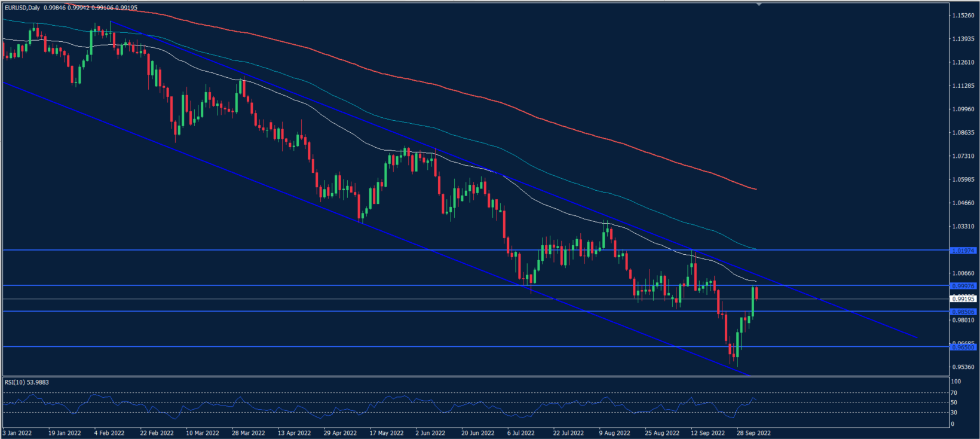Click the 20 Jun 2022 date label

tap(478, 433)
